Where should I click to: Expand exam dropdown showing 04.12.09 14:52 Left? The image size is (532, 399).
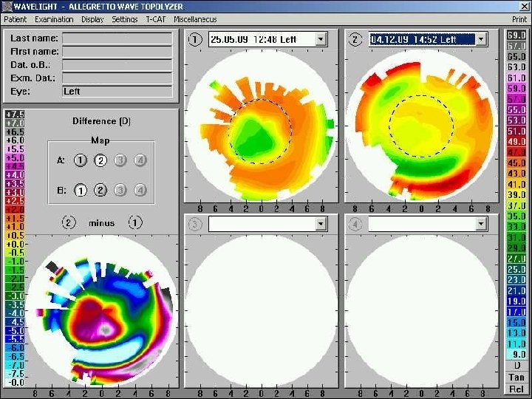point(481,39)
